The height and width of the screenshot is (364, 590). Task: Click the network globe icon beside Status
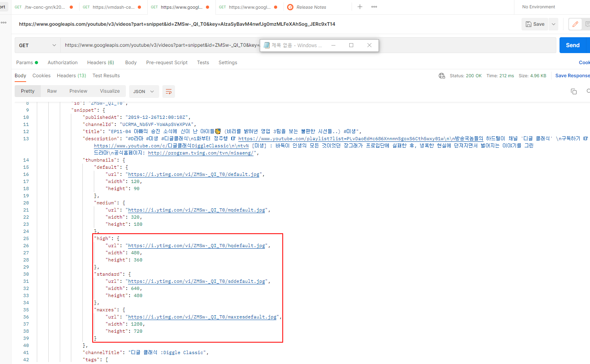(442, 76)
